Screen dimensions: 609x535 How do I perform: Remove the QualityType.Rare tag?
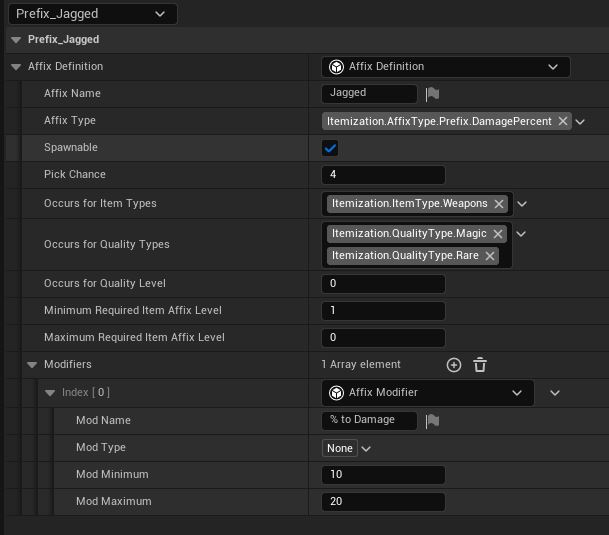pos(490,256)
